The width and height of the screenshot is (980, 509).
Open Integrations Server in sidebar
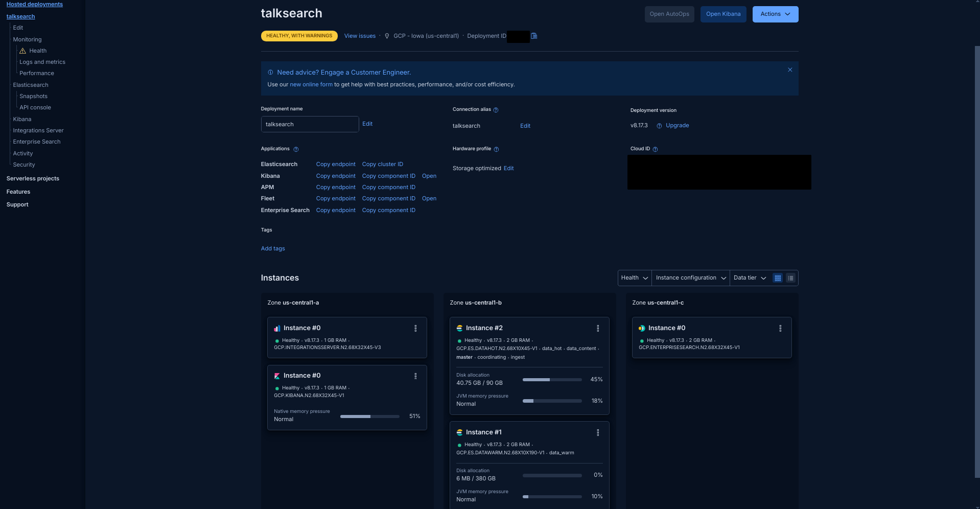pyautogui.click(x=38, y=131)
